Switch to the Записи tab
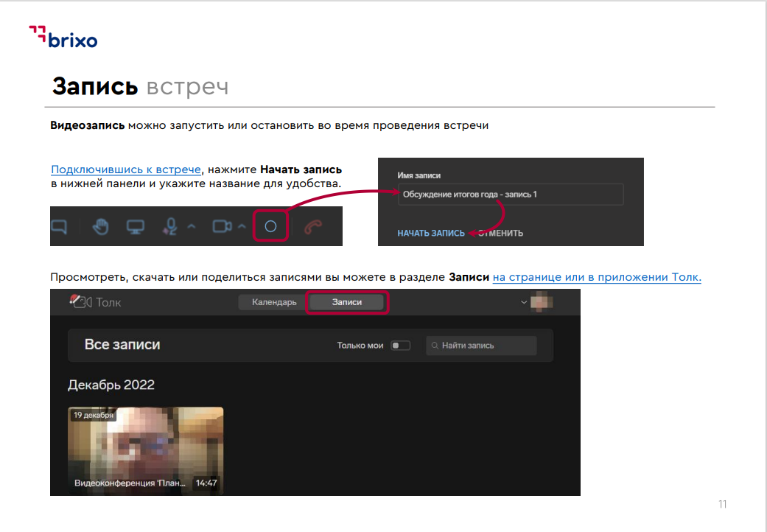 click(346, 302)
